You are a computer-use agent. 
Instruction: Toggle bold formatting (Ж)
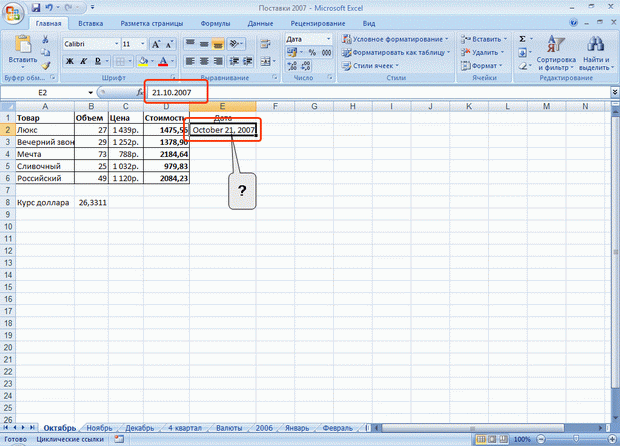[70, 61]
